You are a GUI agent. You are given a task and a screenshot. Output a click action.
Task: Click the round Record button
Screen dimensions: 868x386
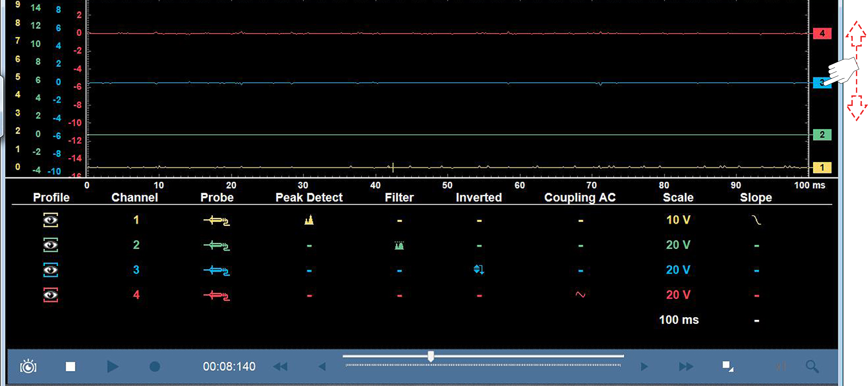coord(155,367)
